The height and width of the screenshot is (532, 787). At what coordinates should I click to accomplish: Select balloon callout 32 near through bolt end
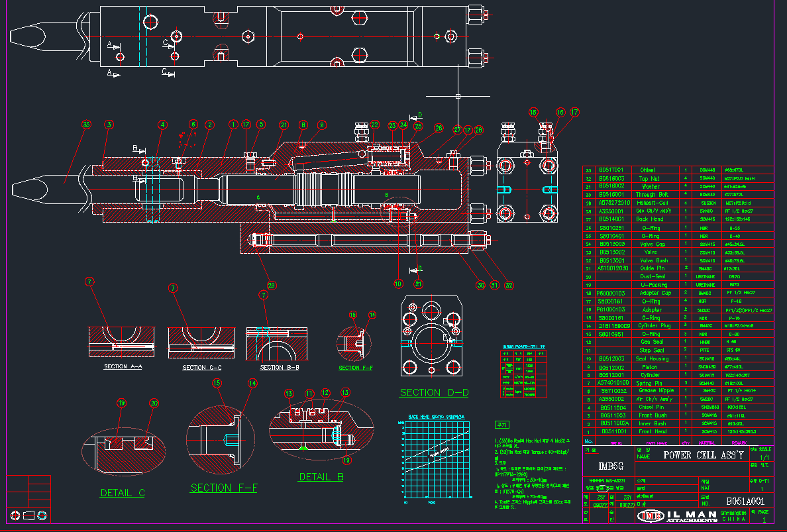509,286
